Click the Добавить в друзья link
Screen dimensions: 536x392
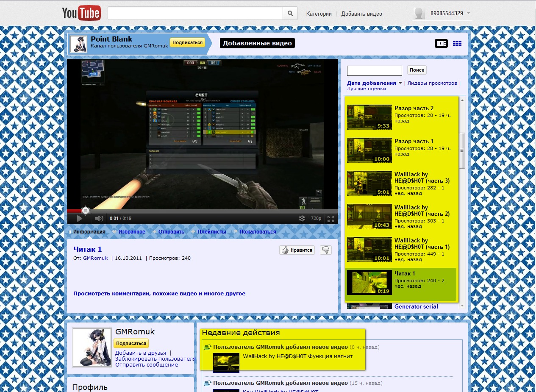(141, 353)
